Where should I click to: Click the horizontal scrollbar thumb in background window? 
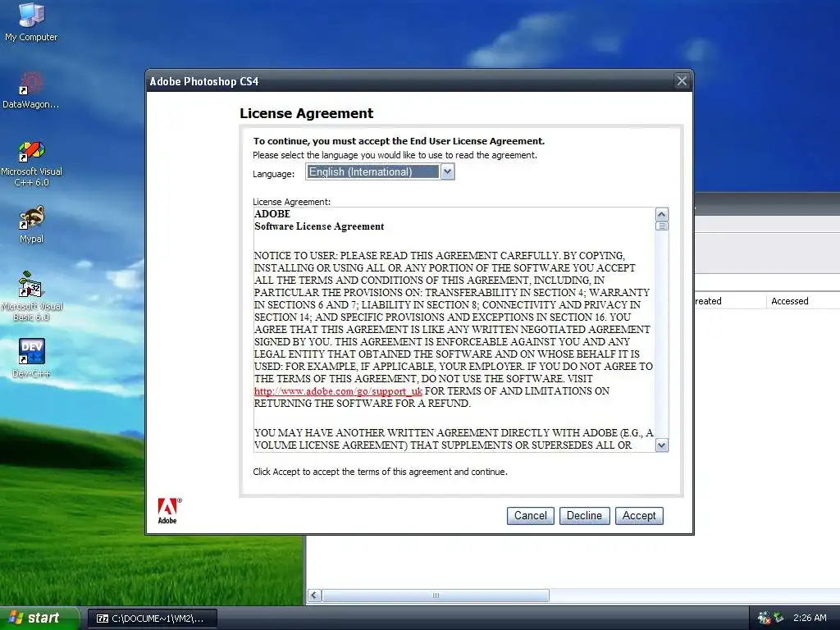(436, 596)
